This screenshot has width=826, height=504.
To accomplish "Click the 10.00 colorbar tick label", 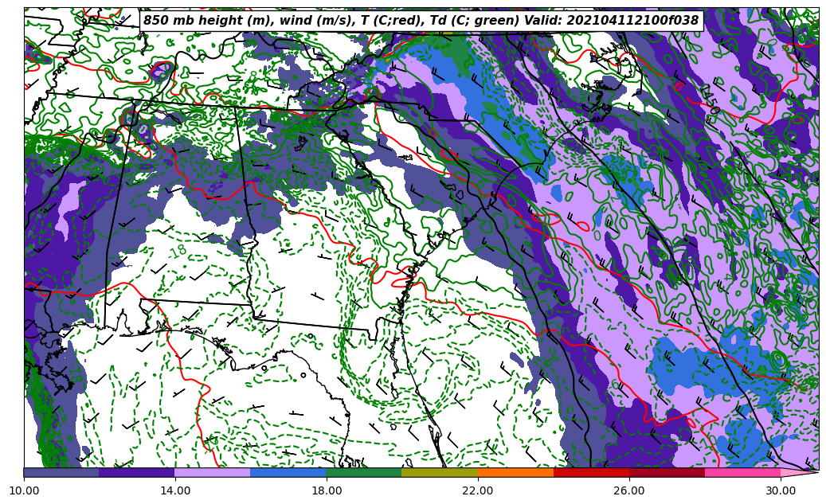I will pyautogui.click(x=24, y=490).
